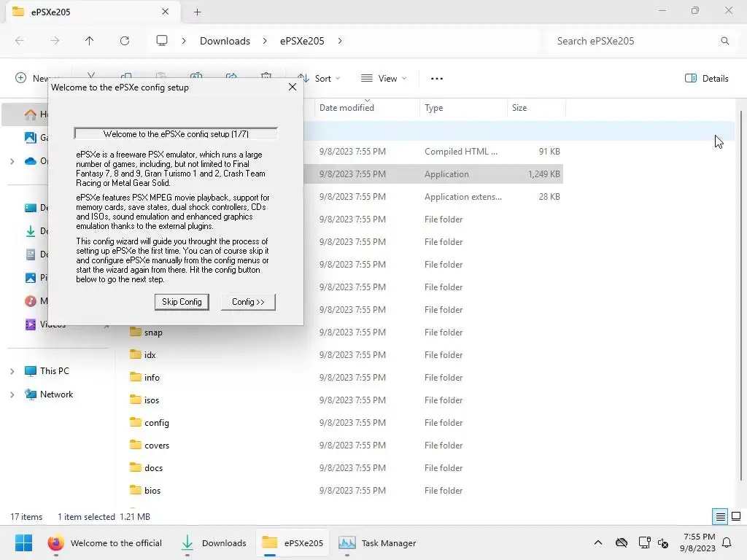The image size is (747, 560).
Task: Select the covers folder
Action: pyautogui.click(x=157, y=446)
